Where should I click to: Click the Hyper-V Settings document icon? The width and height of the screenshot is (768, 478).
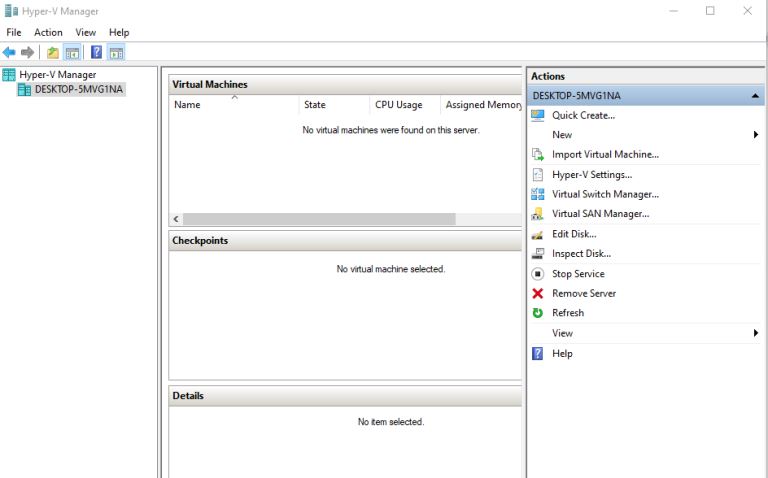point(538,174)
